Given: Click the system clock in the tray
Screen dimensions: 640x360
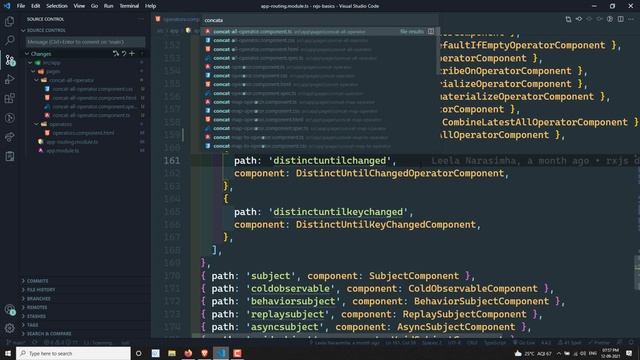Looking at the screenshot, I should [x=610, y=353].
